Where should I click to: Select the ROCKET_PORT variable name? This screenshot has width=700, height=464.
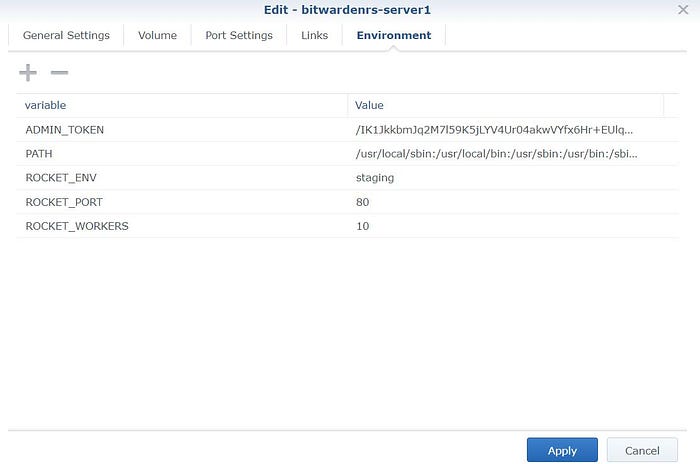pos(64,202)
